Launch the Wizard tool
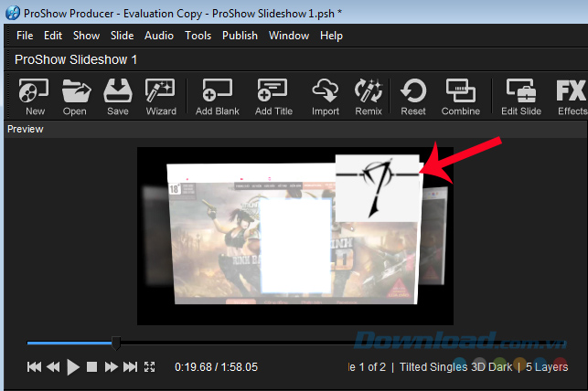588x391 pixels. coord(161,95)
